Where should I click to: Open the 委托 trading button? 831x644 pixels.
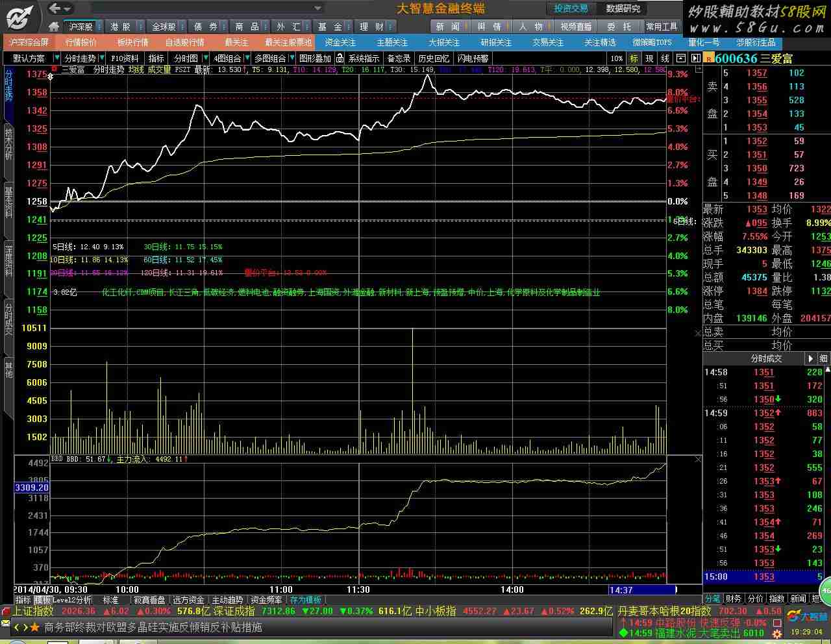[619, 27]
